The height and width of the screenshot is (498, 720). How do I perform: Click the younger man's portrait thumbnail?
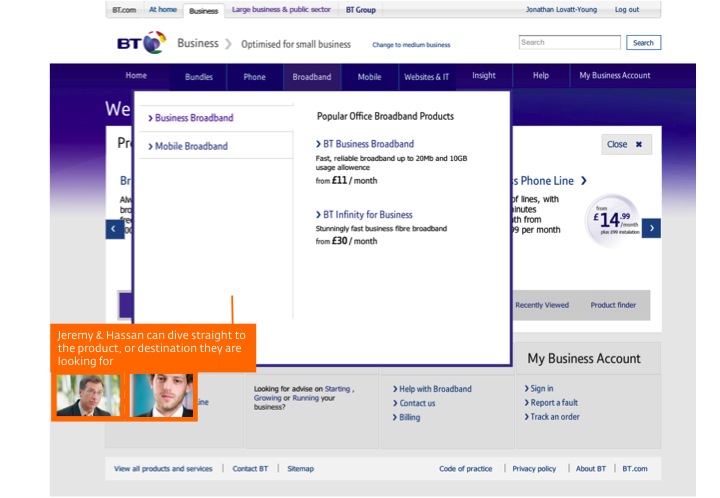tap(162, 396)
